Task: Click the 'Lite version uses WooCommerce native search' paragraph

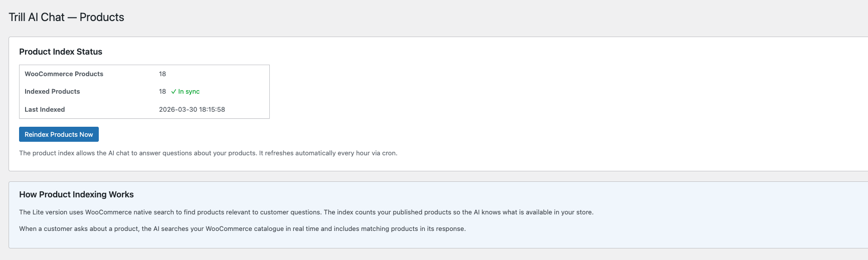Action: [306, 212]
